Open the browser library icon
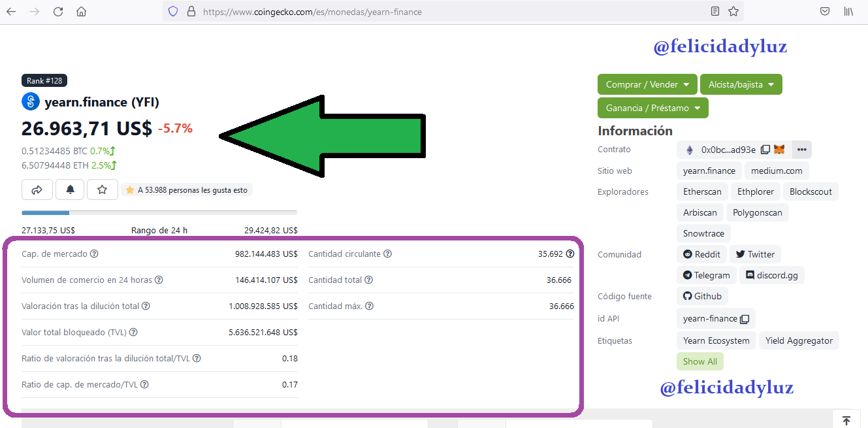 point(848,11)
